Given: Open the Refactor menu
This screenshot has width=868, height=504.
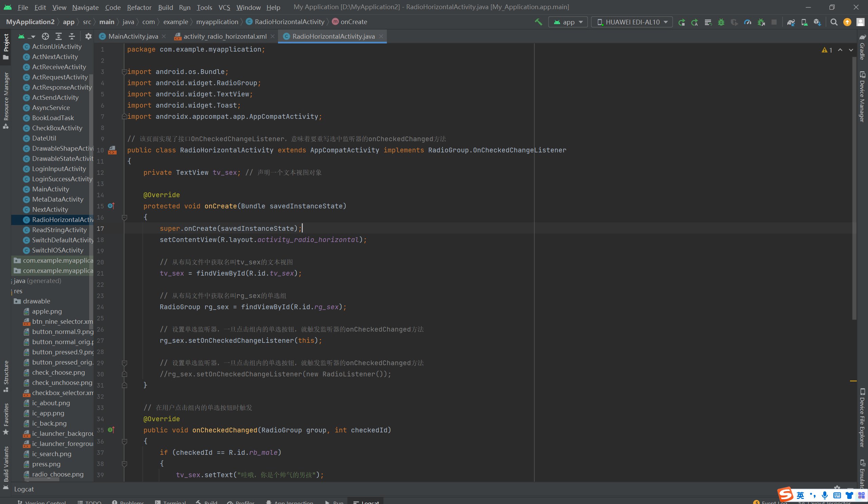Looking at the screenshot, I should pos(139,7).
